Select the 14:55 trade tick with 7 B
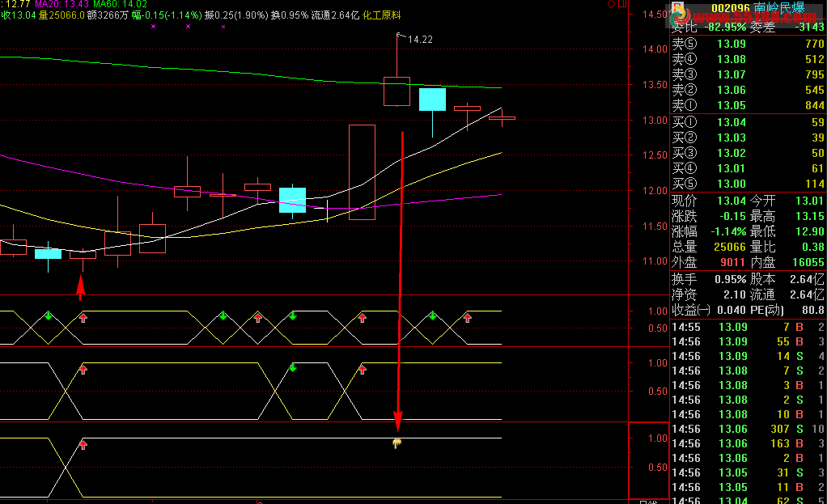 coord(748,327)
